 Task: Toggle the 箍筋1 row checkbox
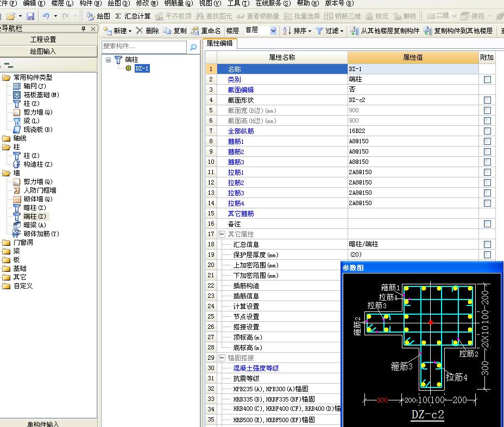487,141
